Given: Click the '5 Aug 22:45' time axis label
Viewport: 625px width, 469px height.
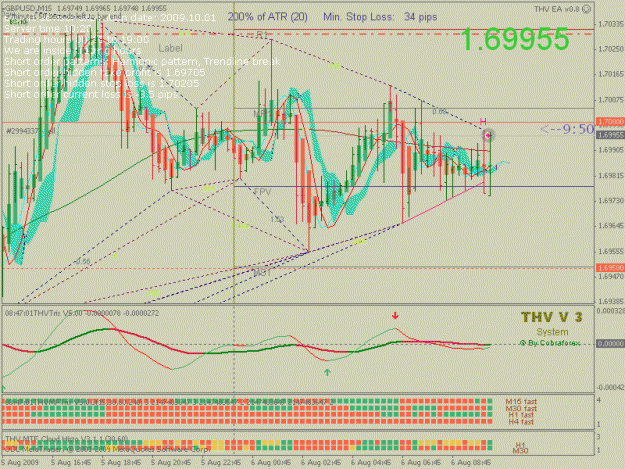Looking at the screenshot, I should (x=221, y=463).
